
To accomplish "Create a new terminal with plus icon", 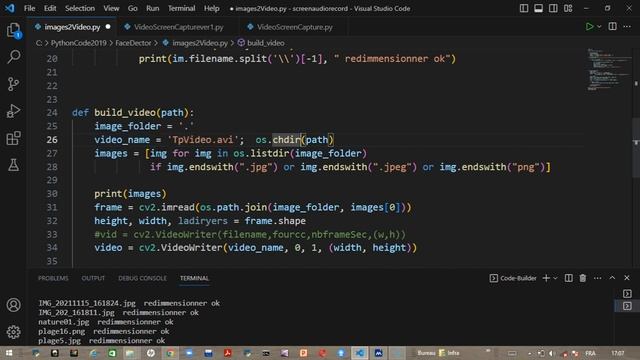I will pos(546,278).
